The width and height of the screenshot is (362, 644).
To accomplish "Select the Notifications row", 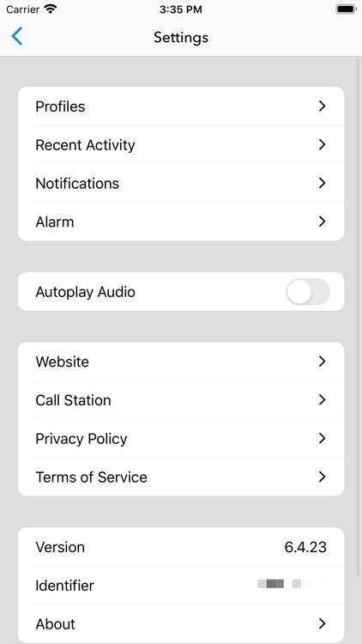I will [181, 183].
